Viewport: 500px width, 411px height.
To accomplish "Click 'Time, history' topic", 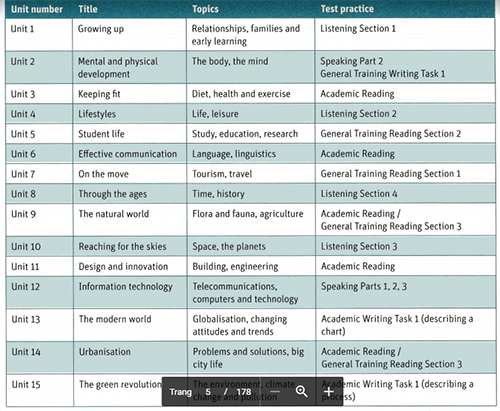I will click(218, 194).
